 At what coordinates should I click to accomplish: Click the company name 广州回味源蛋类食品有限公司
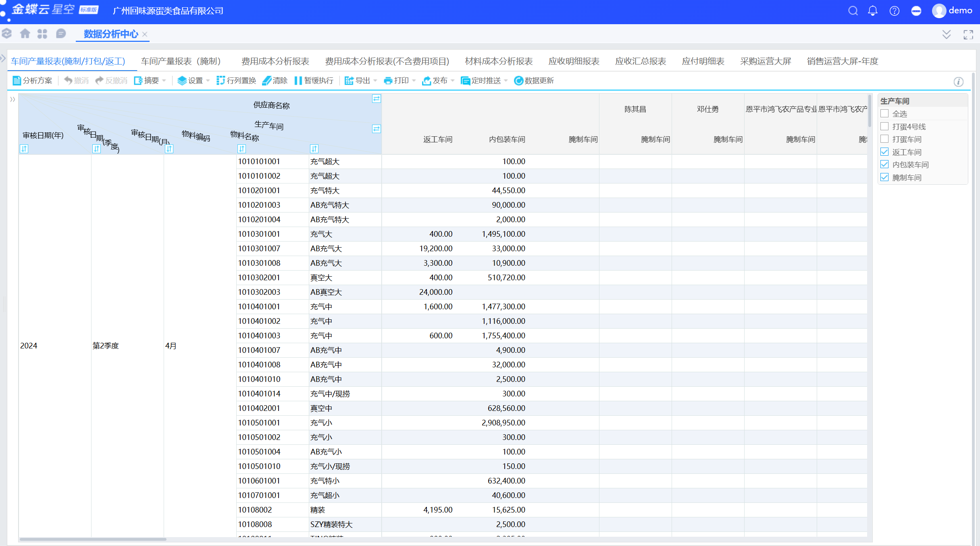168,11
